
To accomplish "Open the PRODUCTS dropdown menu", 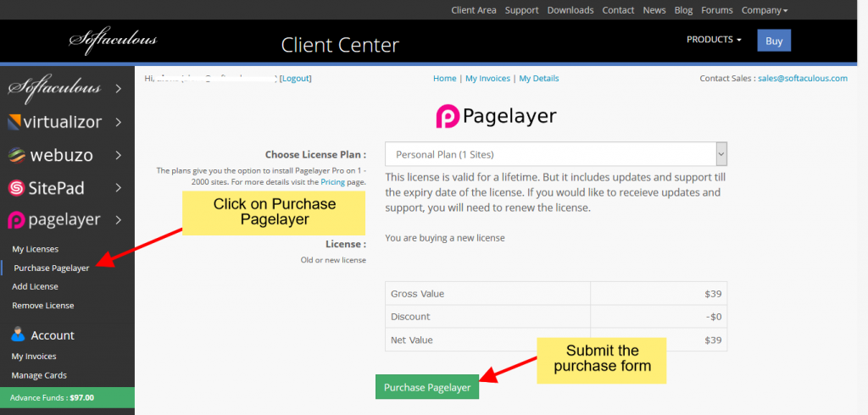I will 714,40.
